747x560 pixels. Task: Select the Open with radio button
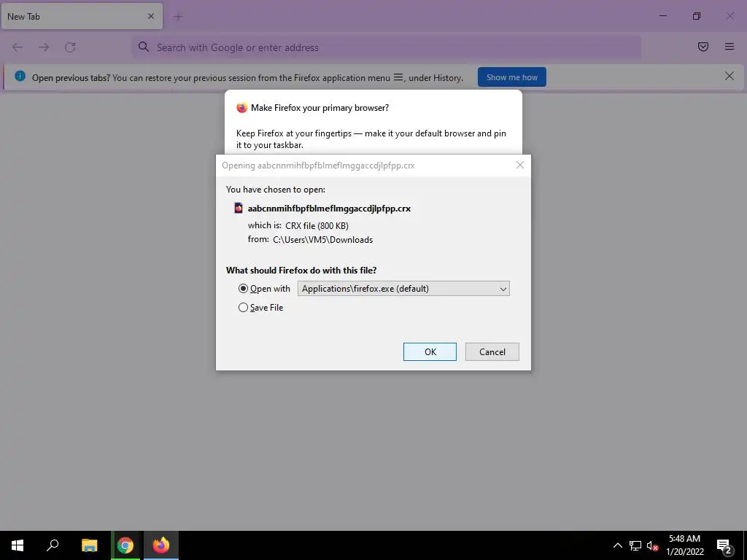coord(243,289)
